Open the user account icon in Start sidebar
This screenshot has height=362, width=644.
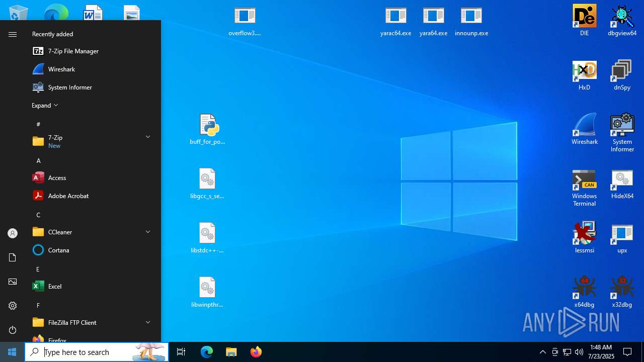pyautogui.click(x=13, y=233)
